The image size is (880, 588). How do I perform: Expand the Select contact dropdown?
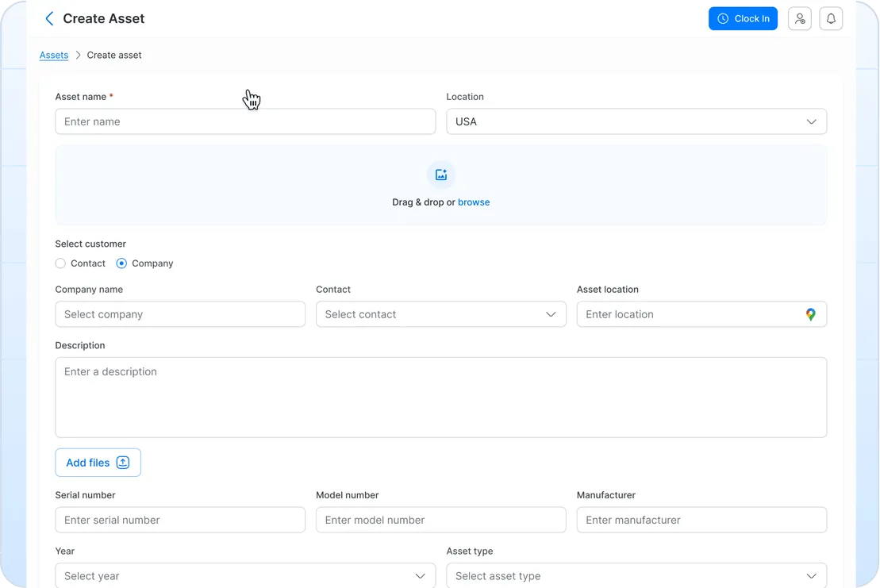coord(441,314)
